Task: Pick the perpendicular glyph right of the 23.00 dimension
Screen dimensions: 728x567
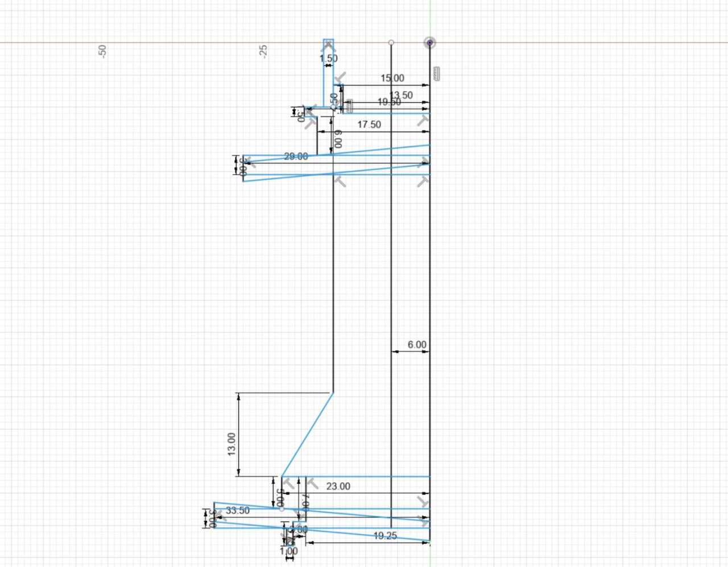Action: [x=423, y=501]
